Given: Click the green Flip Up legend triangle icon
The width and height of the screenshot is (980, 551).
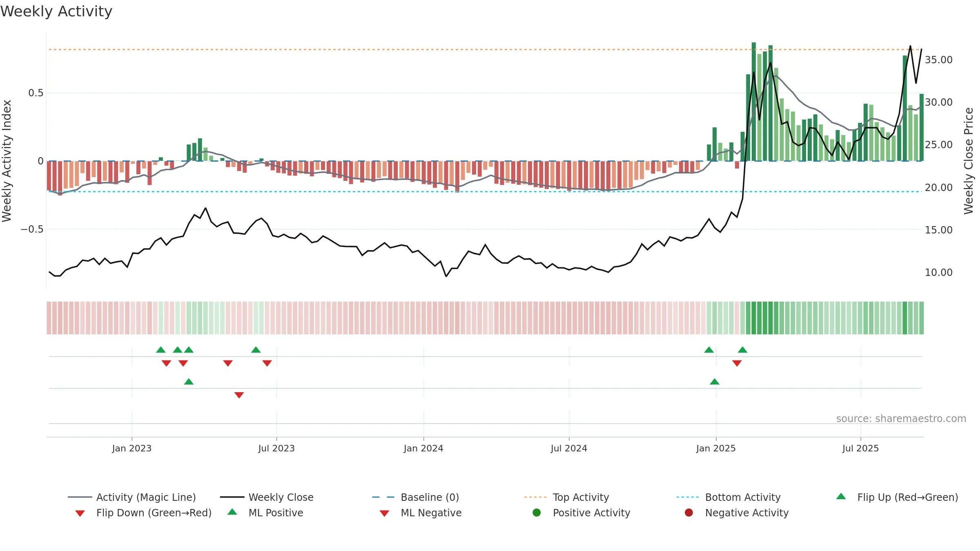Looking at the screenshot, I should click(841, 496).
